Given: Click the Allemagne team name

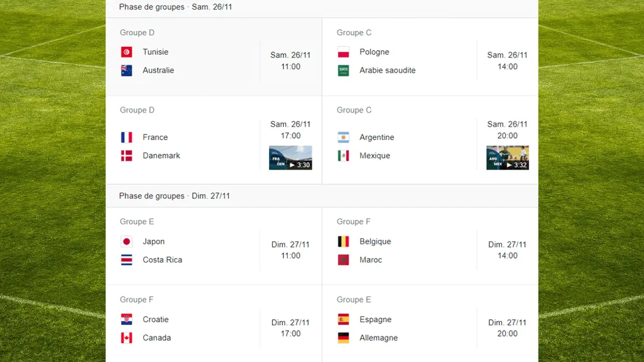Looking at the screenshot, I should pos(378,337).
